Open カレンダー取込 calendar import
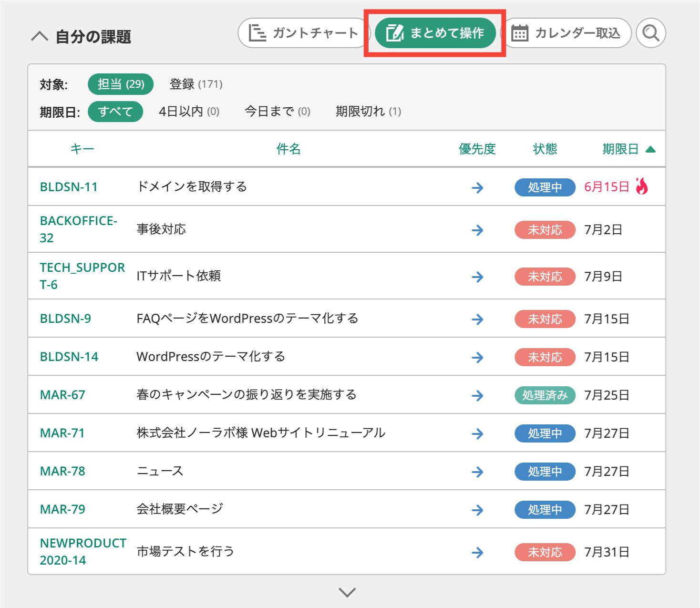Viewport: 700px width, 608px height. (566, 33)
